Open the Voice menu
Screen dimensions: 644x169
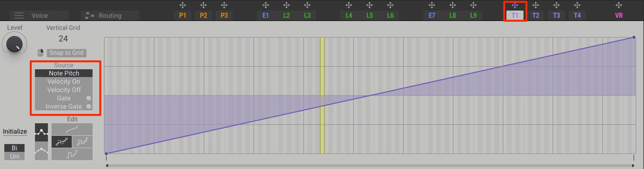pos(39,15)
